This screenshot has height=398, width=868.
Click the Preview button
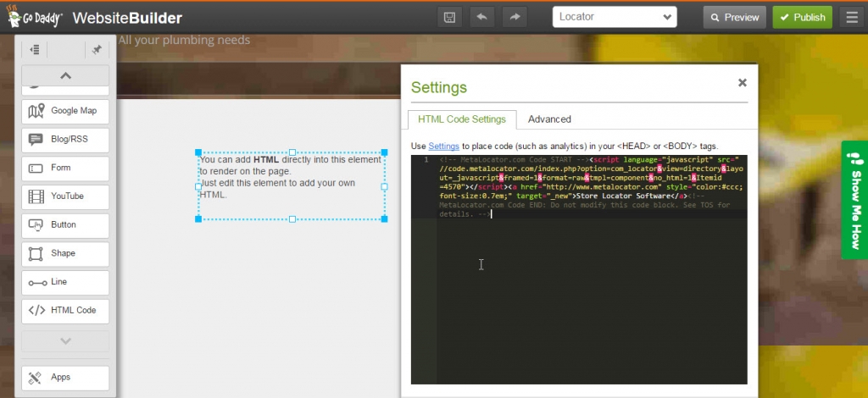tap(735, 17)
